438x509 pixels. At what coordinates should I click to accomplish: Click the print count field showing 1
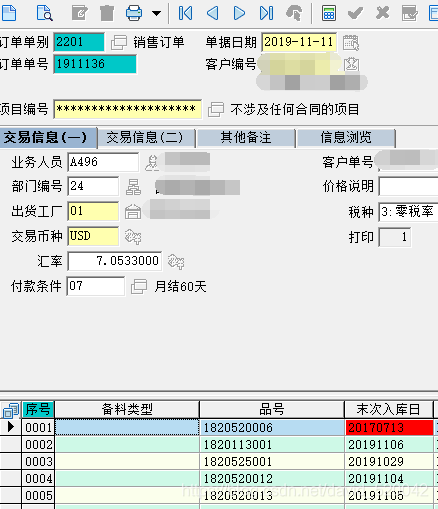tap(395, 237)
